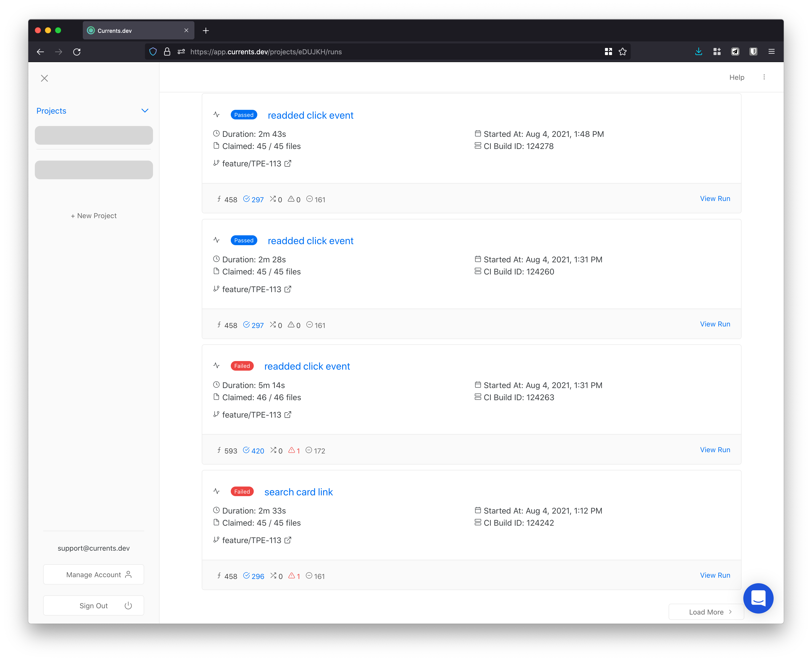Click the tracking protection shield icon
812x661 pixels.
153,52
